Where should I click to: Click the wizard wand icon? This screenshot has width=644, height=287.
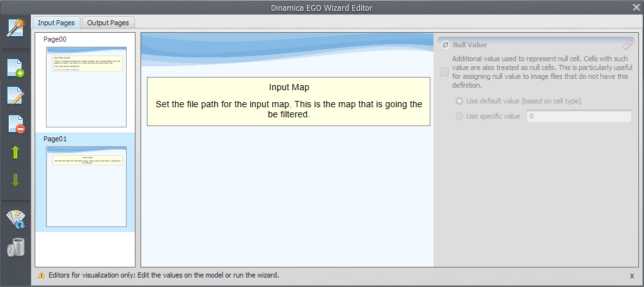pyautogui.click(x=15, y=28)
